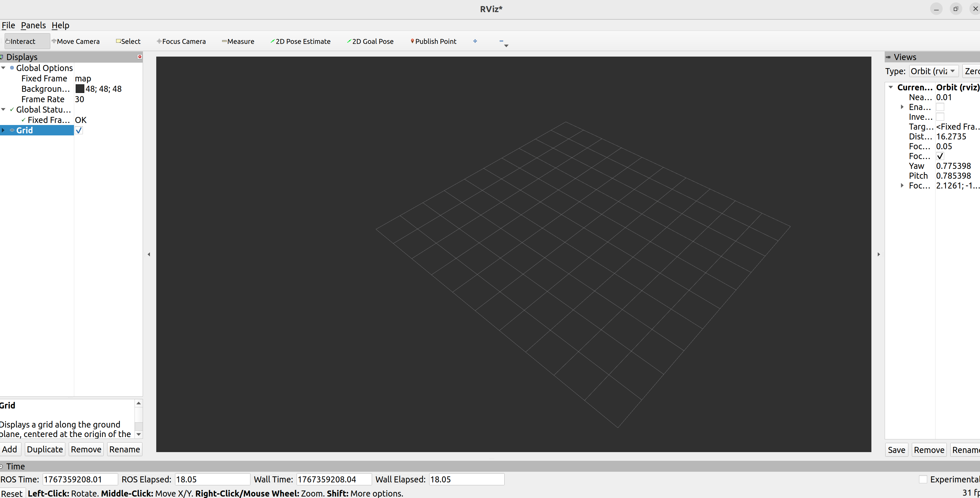Close the Displays panel
This screenshot has height=498, width=980.
[140, 57]
